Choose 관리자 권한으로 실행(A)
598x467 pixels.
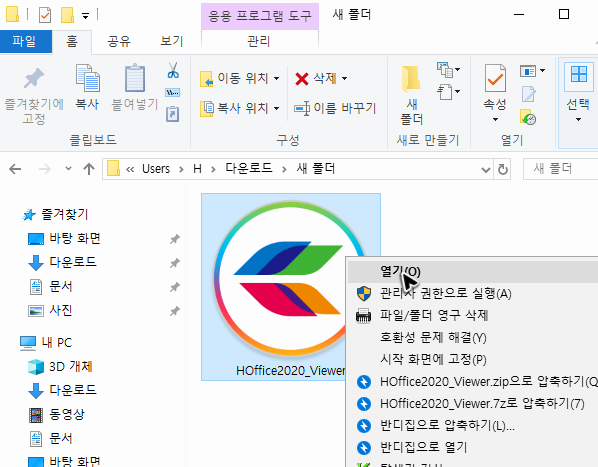coord(473,294)
